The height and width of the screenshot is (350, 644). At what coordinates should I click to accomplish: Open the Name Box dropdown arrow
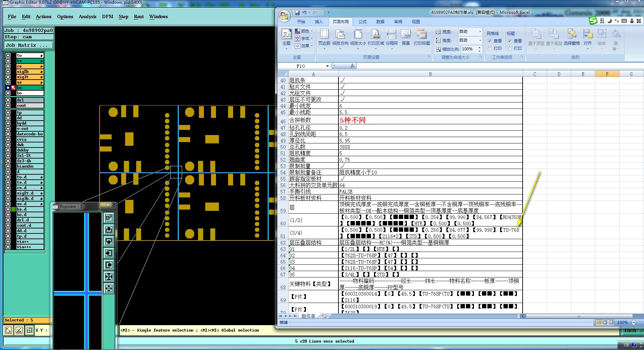[x=327, y=66]
